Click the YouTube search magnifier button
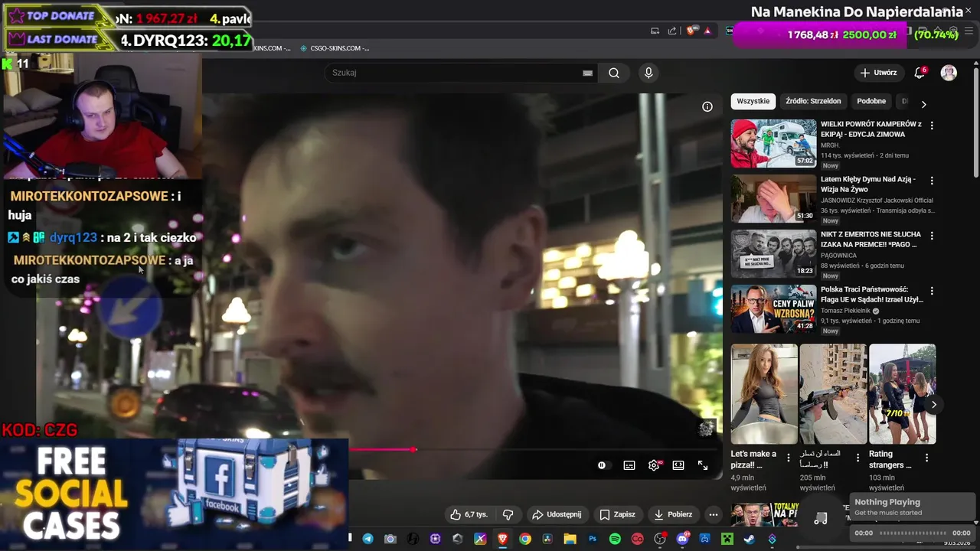This screenshot has width=980, height=551. pos(614,73)
